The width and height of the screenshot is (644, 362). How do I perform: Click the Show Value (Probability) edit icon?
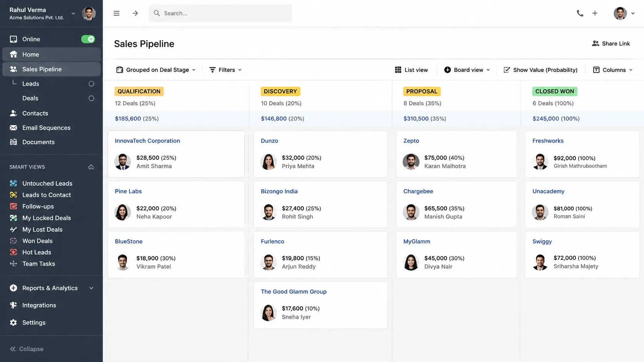tap(506, 70)
